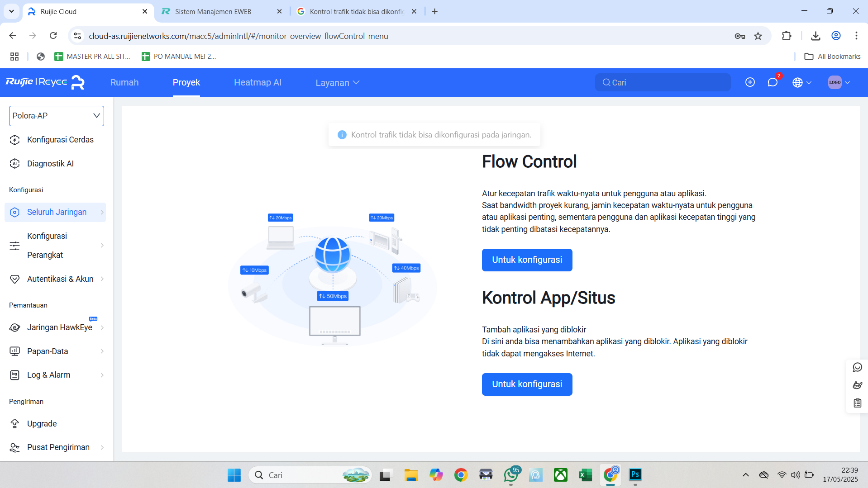Click the add (plus circle) icon in header
Image resolution: width=868 pixels, height=488 pixels.
coord(750,82)
